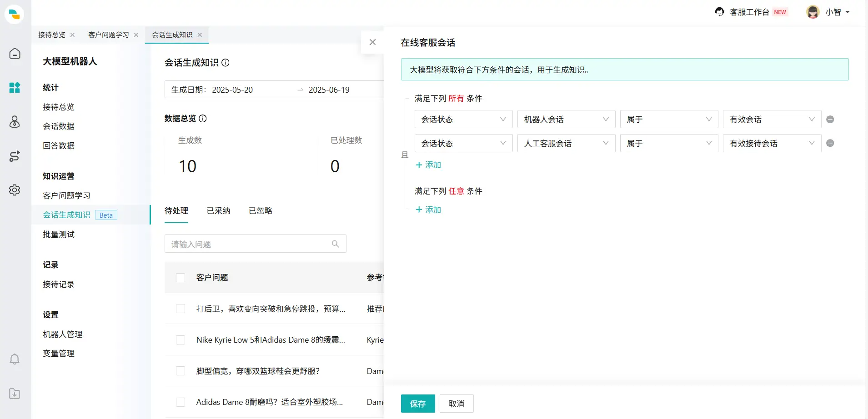This screenshot has height=419, width=868.
Task: Open the 人工客服会话 dropdown
Action: 567,143
